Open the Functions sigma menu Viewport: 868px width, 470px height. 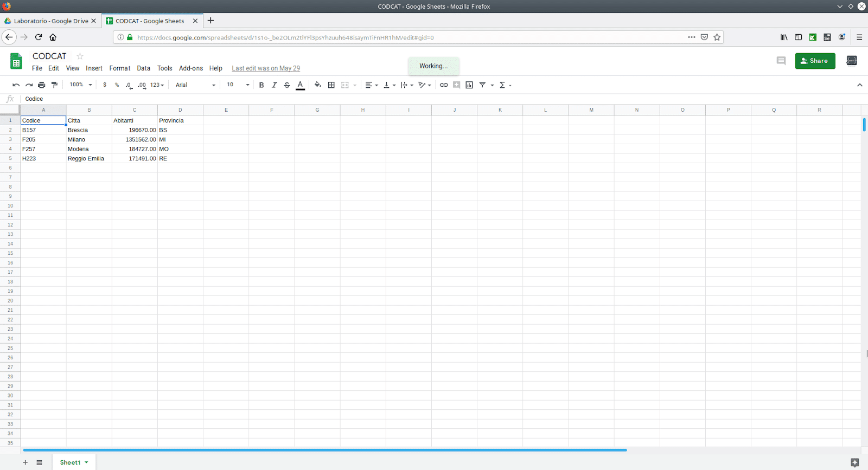(x=505, y=85)
